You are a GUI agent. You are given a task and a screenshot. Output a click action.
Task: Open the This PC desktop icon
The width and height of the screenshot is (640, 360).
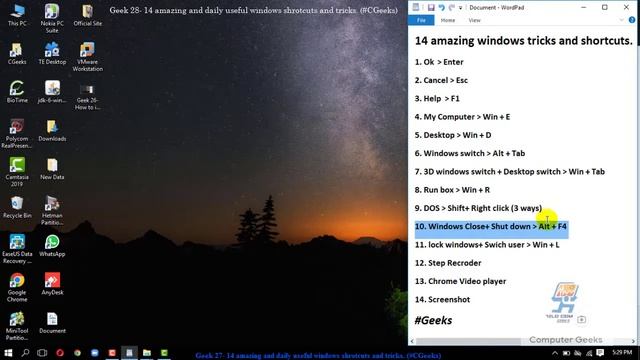click(x=17, y=16)
